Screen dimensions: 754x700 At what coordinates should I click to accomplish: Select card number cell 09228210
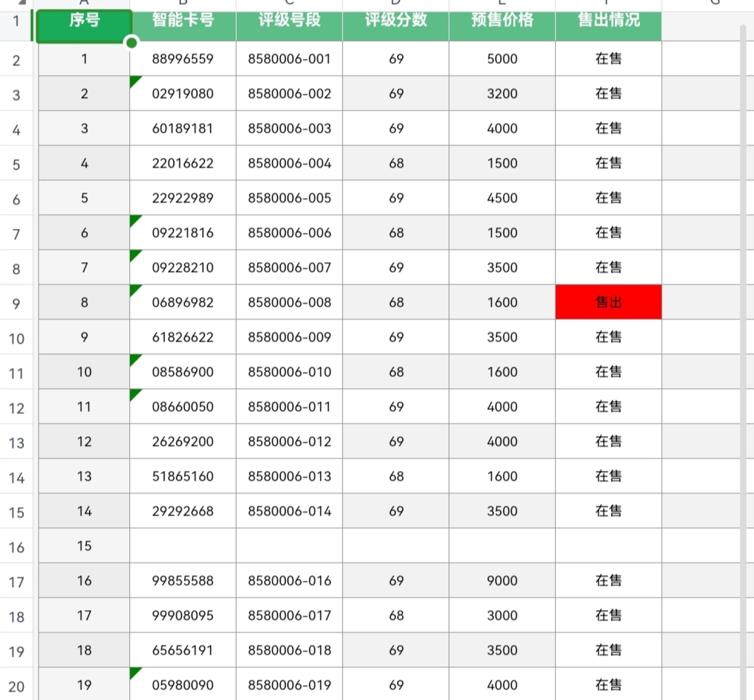(183, 267)
